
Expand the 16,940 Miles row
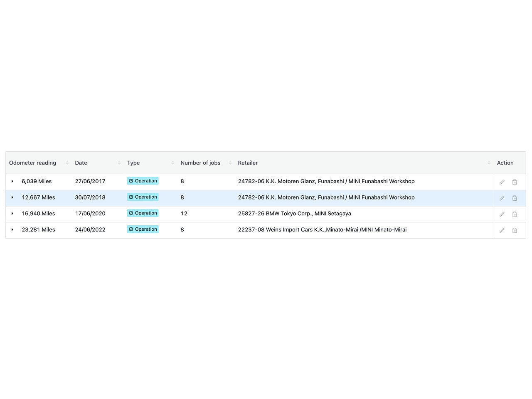pyautogui.click(x=12, y=214)
